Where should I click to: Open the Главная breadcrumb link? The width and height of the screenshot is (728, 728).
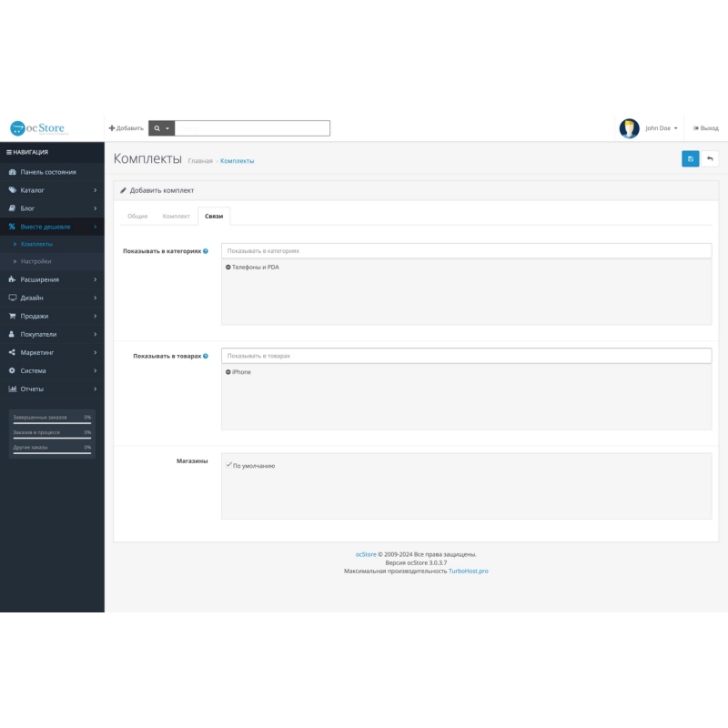point(199,160)
